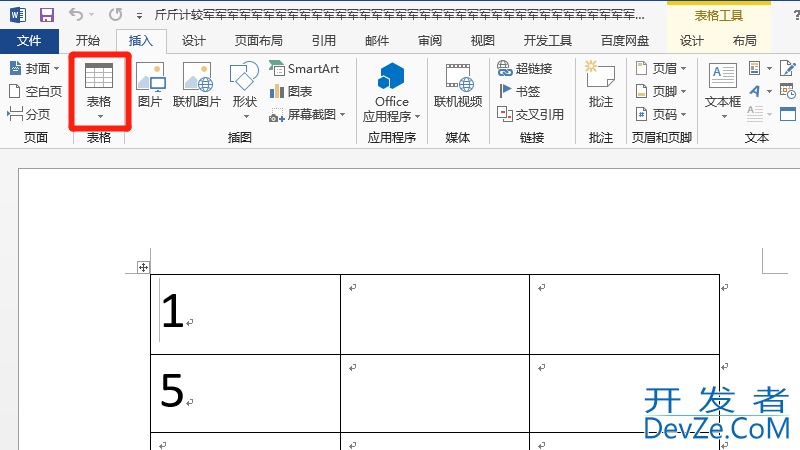The height and width of the screenshot is (450, 800).
Task: Switch to the 视图 View tab
Action: pyautogui.click(x=483, y=41)
